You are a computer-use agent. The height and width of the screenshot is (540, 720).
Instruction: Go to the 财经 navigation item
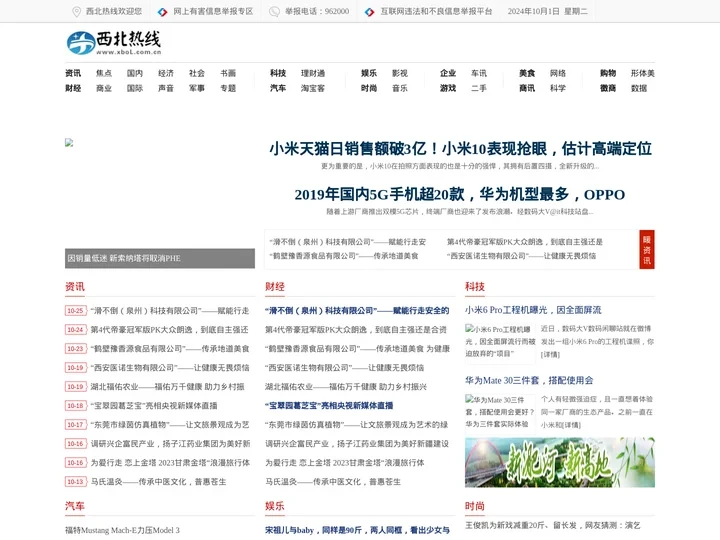(73, 88)
